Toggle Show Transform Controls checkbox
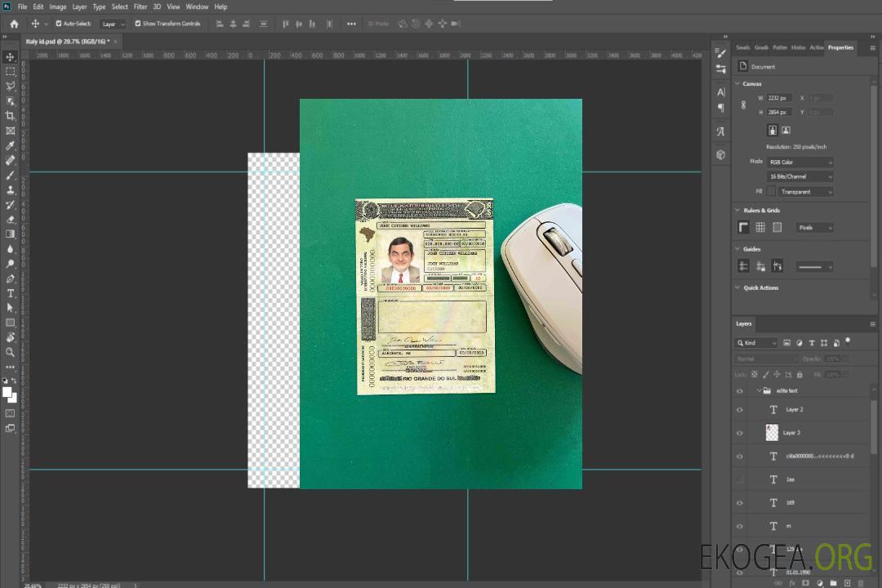Viewport: 882px width, 588px height. tap(138, 24)
